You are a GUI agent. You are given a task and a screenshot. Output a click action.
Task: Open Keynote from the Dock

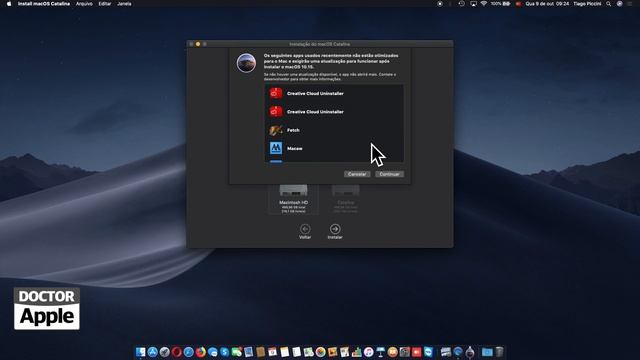tap(380, 352)
